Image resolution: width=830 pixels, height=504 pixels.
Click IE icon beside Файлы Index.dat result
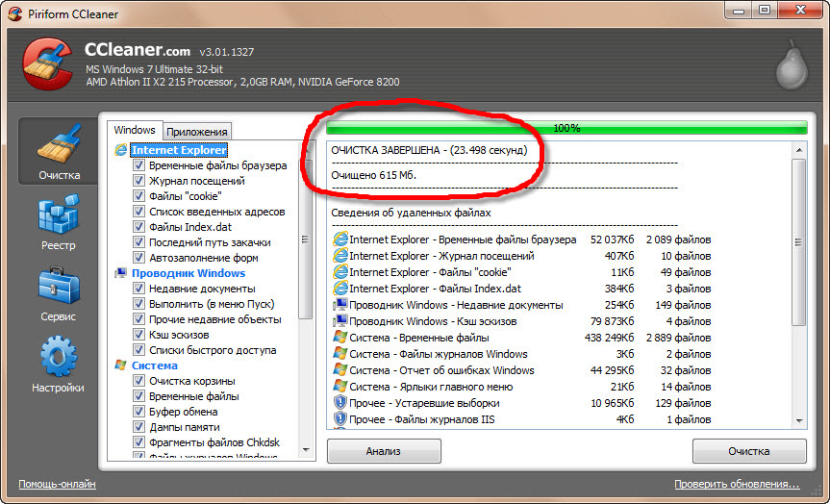340,289
